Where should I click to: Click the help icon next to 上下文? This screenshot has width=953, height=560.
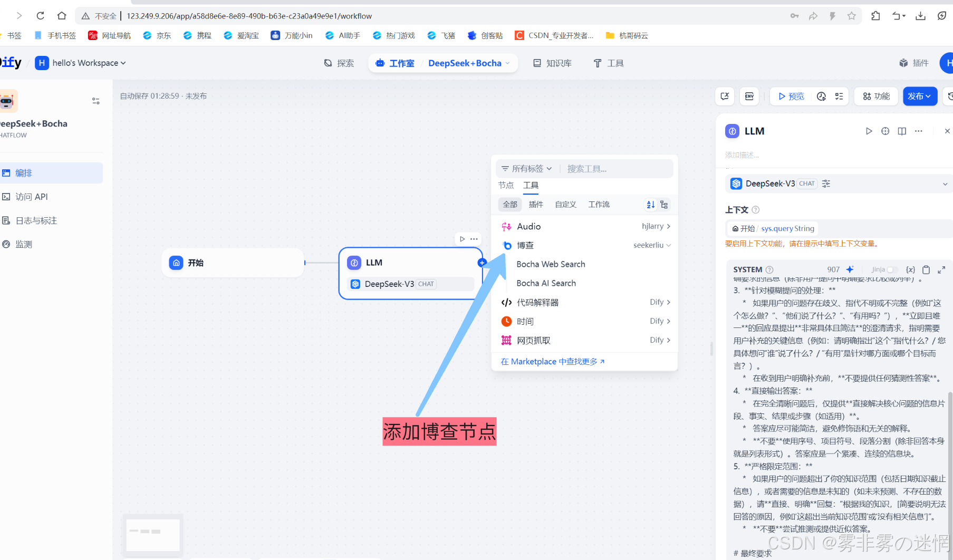(x=756, y=210)
